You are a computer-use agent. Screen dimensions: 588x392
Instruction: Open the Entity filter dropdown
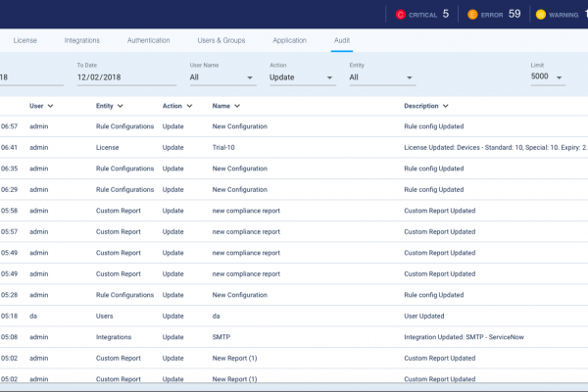point(382,77)
